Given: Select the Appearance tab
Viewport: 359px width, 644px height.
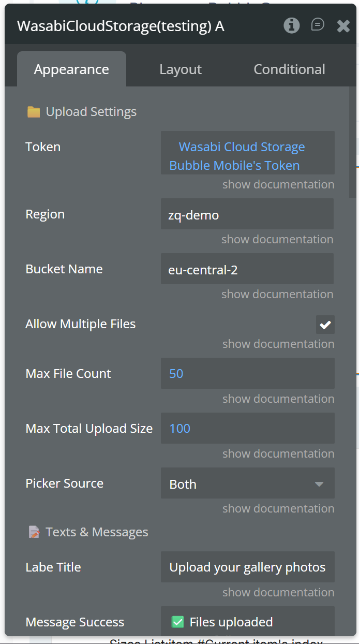Looking at the screenshot, I should click(x=71, y=69).
